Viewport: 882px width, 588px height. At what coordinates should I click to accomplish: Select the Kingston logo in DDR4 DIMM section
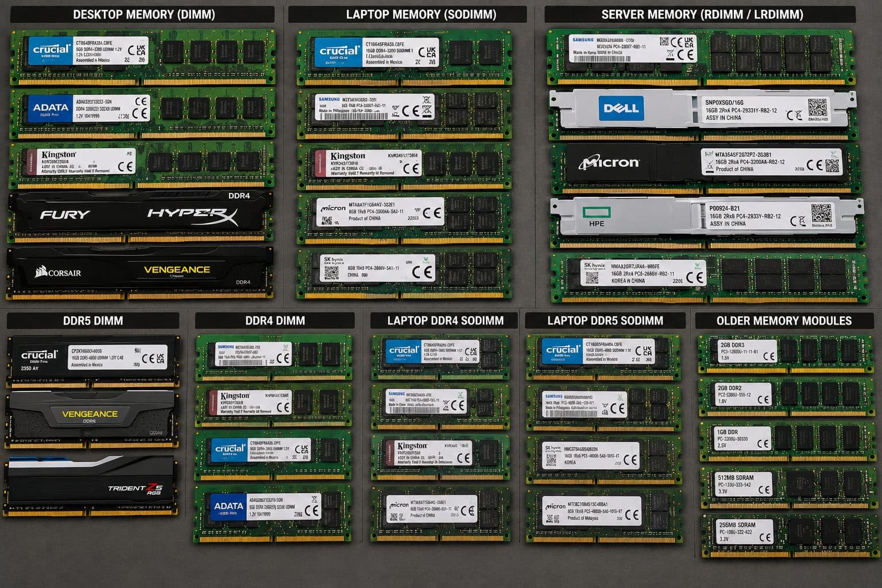pos(235,396)
